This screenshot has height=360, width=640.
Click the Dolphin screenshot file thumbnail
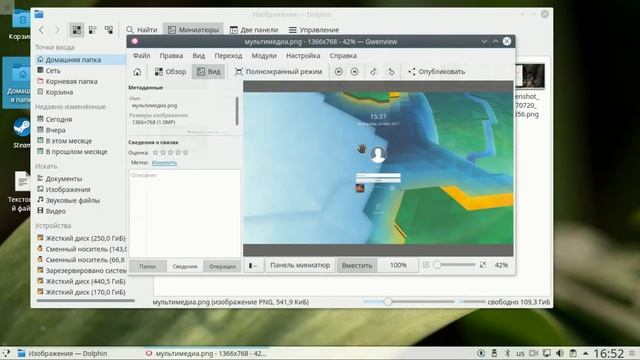click(x=530, y=76)
